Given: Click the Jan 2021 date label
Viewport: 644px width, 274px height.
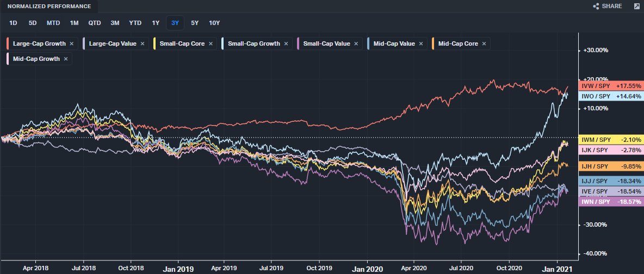Looking at the screenshot, I should point(557,269).
